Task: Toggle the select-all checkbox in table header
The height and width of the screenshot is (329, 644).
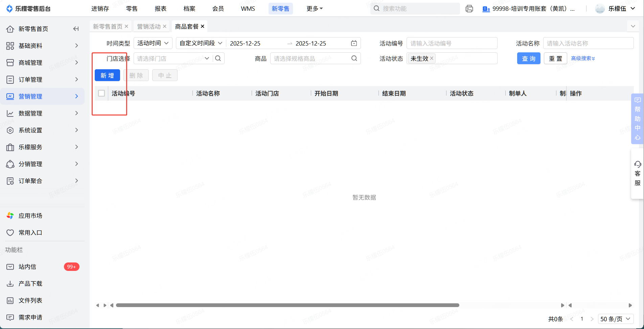Action: coord(101,93)
